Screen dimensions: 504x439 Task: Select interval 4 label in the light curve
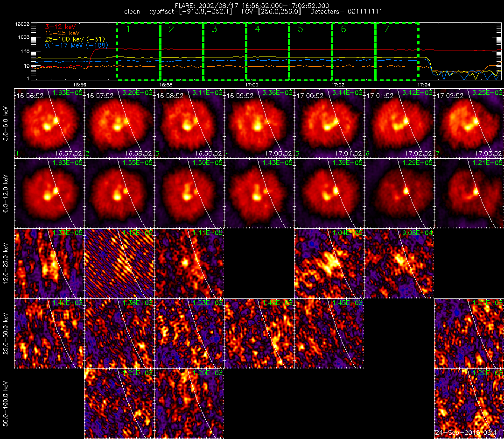[x=258, y=29]
